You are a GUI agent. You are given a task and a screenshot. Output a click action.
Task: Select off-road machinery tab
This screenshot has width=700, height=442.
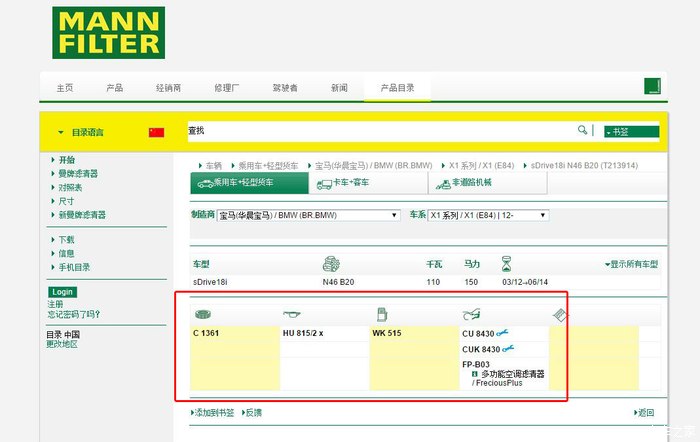point(464,183)
